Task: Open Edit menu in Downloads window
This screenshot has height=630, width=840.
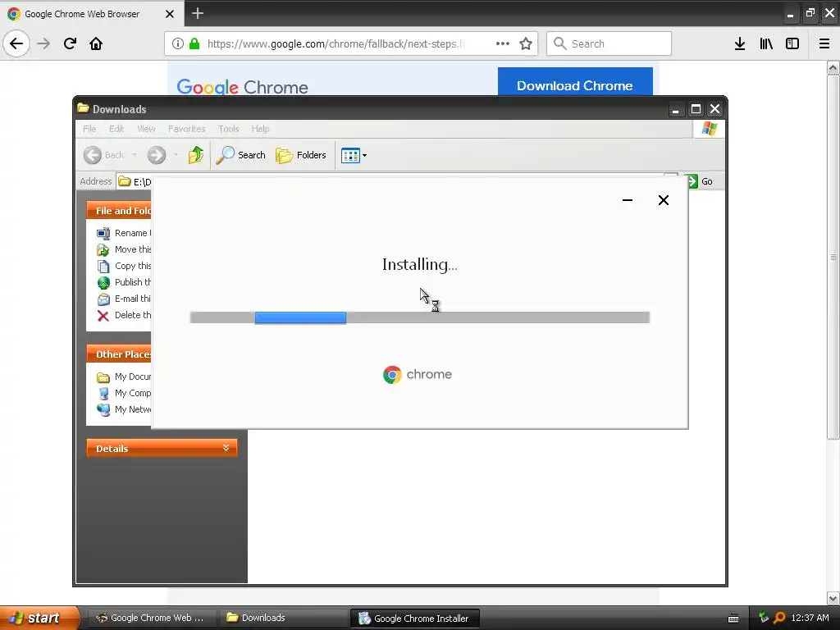Action: pyautogui.click(x=116, y=129)
